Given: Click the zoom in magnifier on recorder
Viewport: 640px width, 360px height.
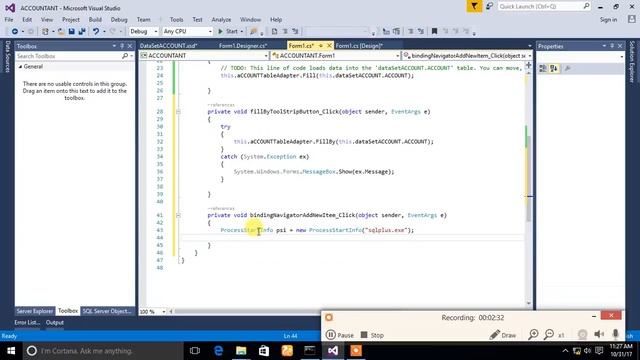Looking at the screenshot, I should pos(533,334).
